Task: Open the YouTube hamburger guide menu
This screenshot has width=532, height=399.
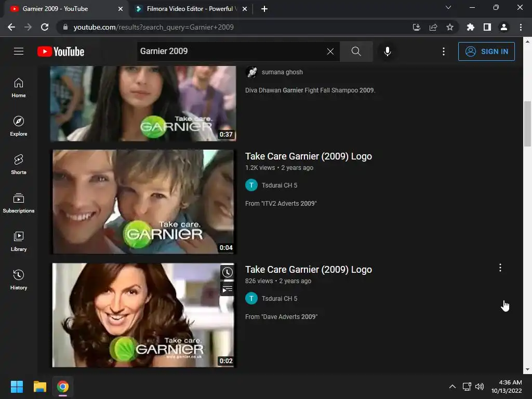Action: coord(19,51)
